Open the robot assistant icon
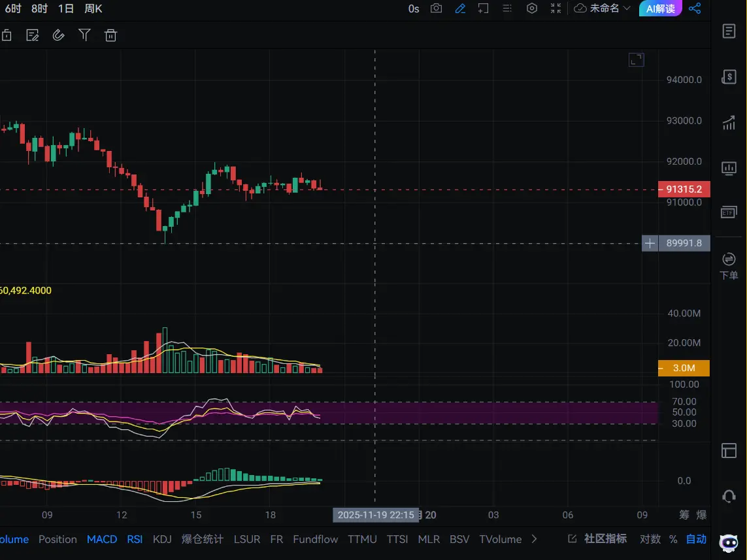The width and height of the screenshot is (747, 560). (729, 543)
